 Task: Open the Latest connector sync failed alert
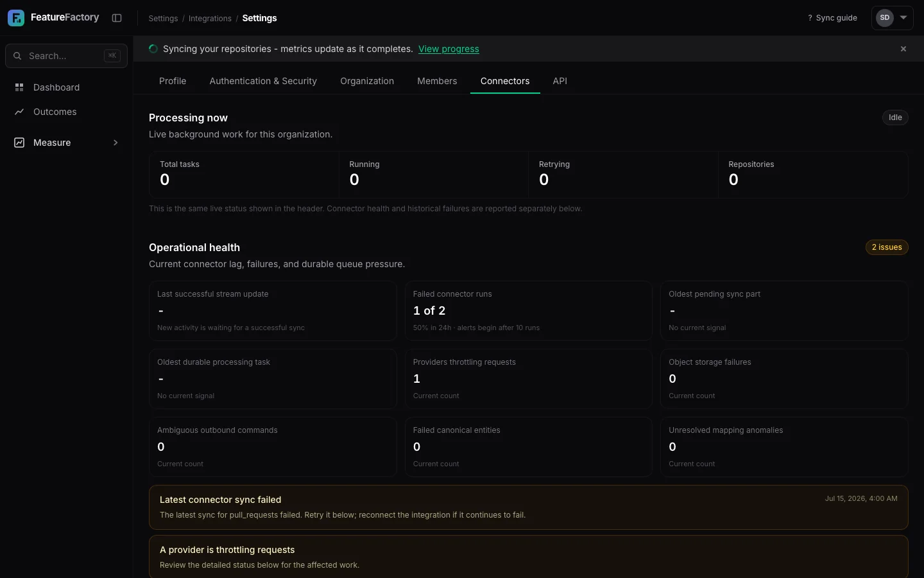529,507
